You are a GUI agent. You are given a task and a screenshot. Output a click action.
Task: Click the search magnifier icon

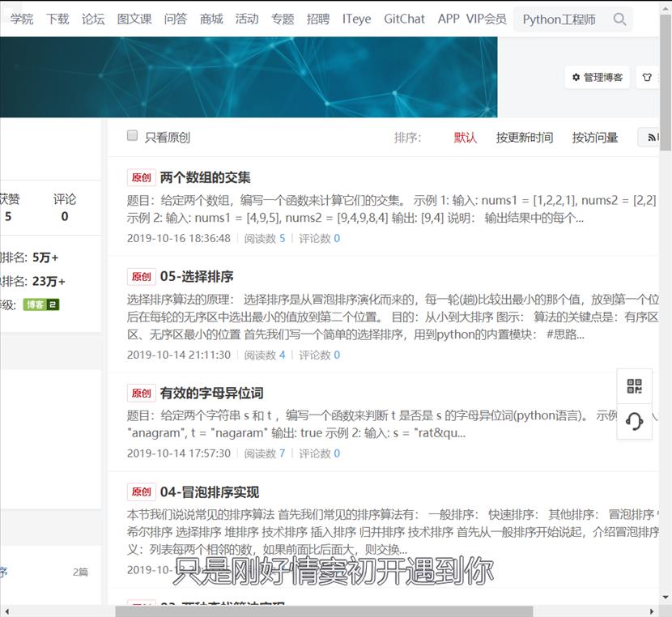pos(619,19)
